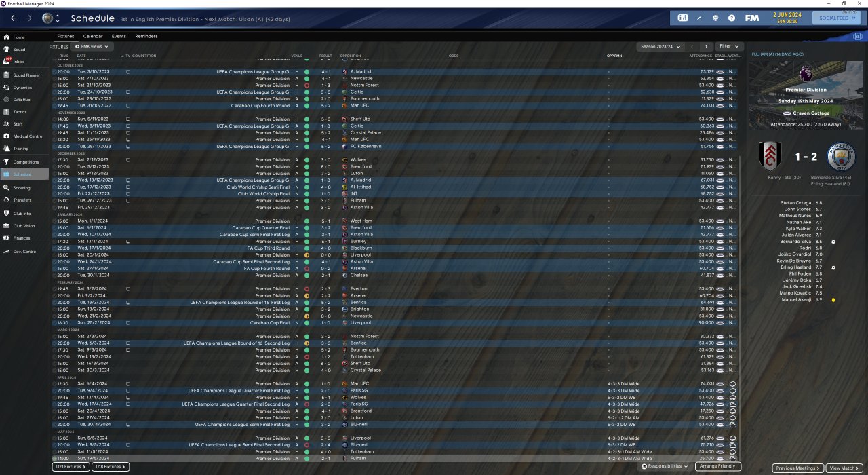This screenshot has width=868, height=475.
Task: Click the Fulham opposition in the last row
Action: click(357, 459)
